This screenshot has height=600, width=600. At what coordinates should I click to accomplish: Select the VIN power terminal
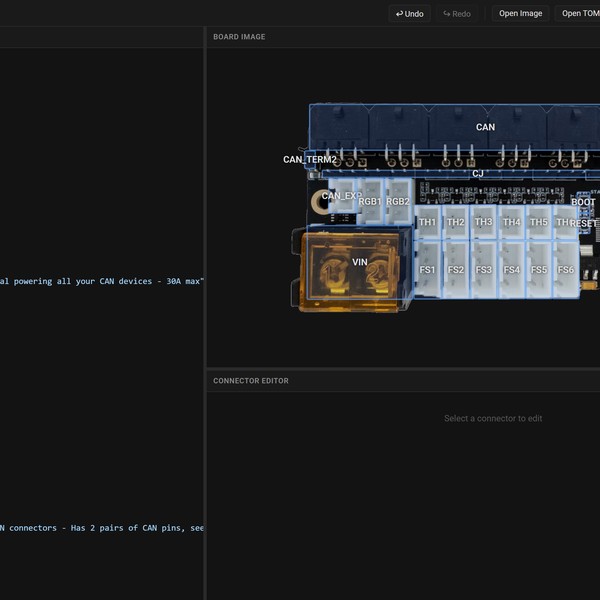tap(360, 262)
